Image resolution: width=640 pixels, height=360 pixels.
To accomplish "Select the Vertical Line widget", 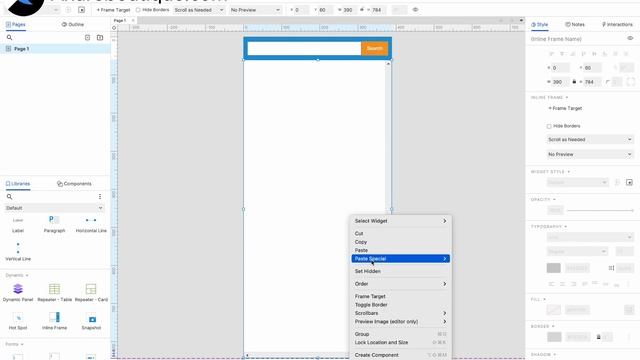I will 18,251.
